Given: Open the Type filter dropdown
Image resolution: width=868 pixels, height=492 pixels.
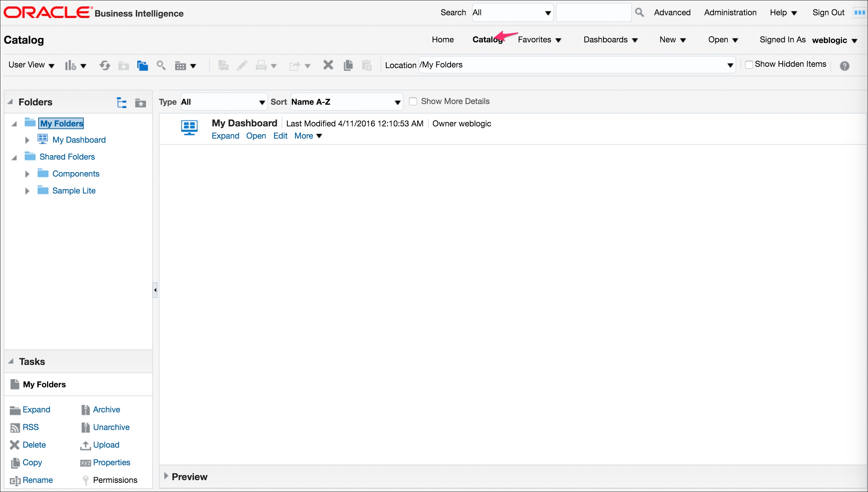Looking at the screenshot, I should tap(224, 102).
